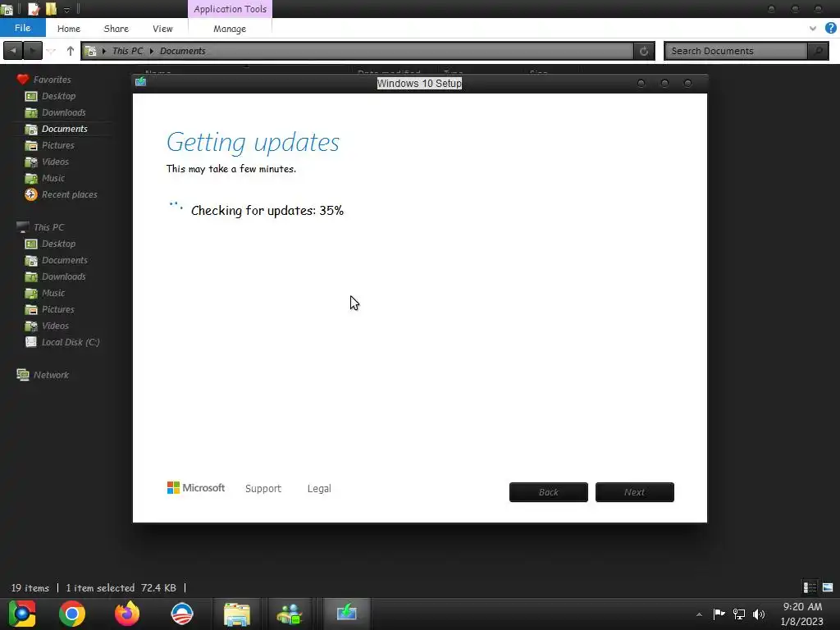Click 'Documents' in the address bar path
The height and width of the screenshot is (630, 840).
tap(183, 51)
